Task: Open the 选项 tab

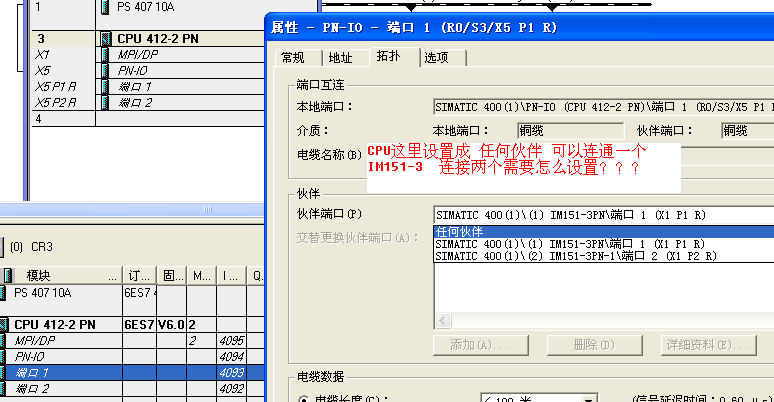Action: point(436,58)
